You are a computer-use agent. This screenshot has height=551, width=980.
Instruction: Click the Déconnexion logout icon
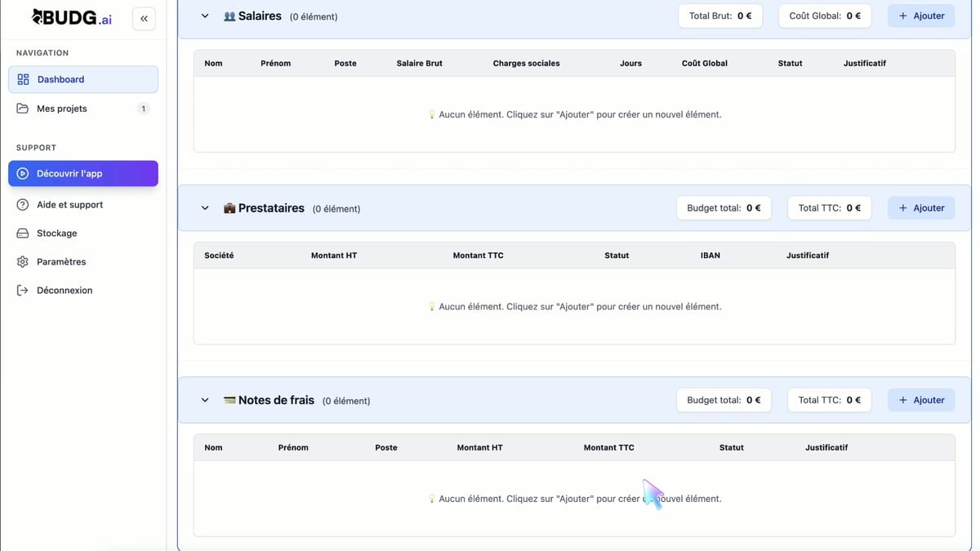click(x=23, y=291)
